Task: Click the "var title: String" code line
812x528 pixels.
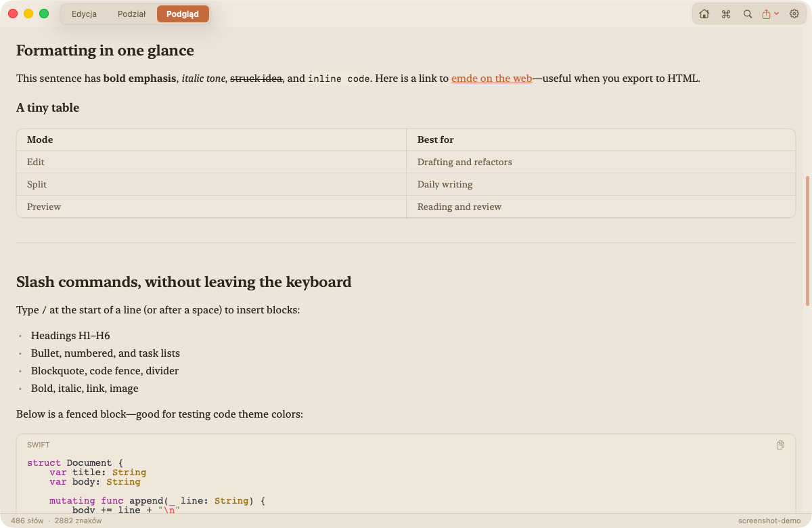Action: [97, 472]
